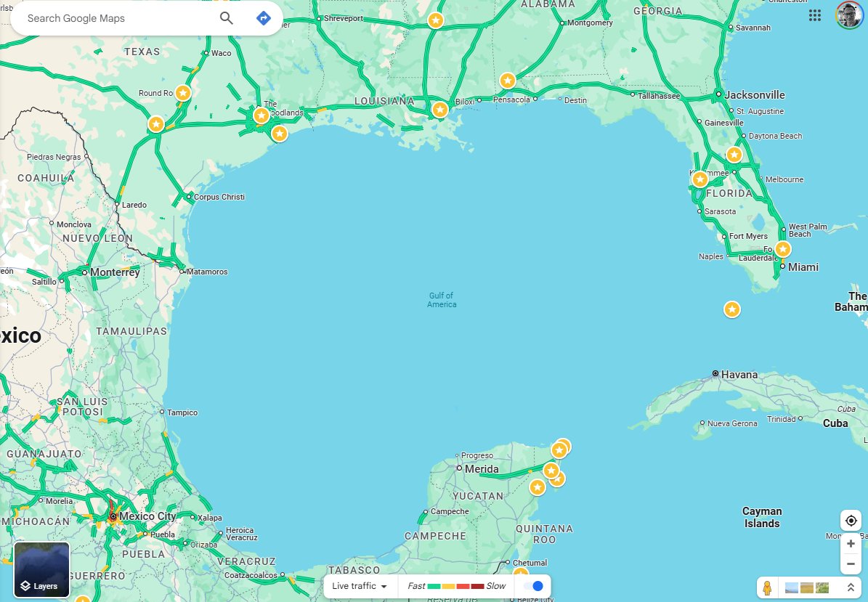Select the Shreveport label
The image size is (868, 602).
(344, 18)
